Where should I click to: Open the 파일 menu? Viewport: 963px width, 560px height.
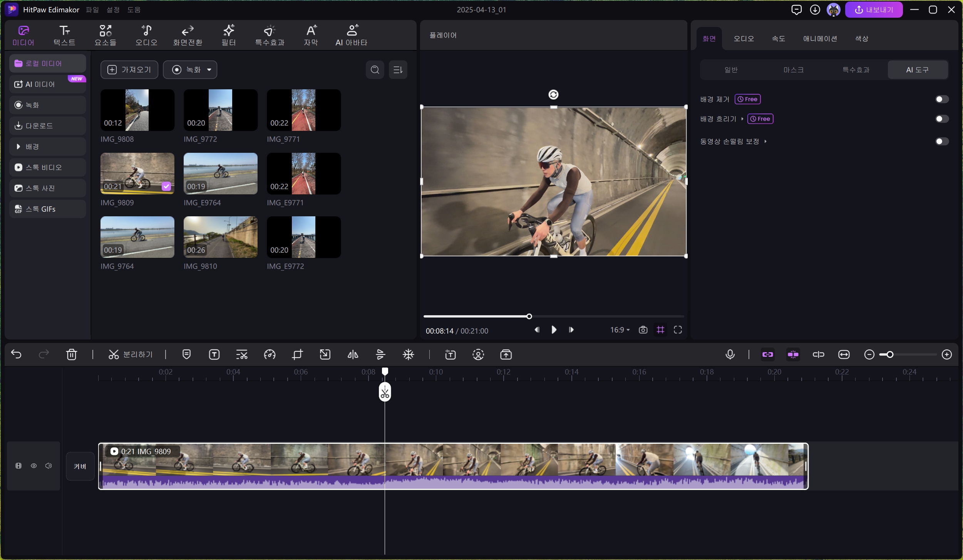(92, 10)
